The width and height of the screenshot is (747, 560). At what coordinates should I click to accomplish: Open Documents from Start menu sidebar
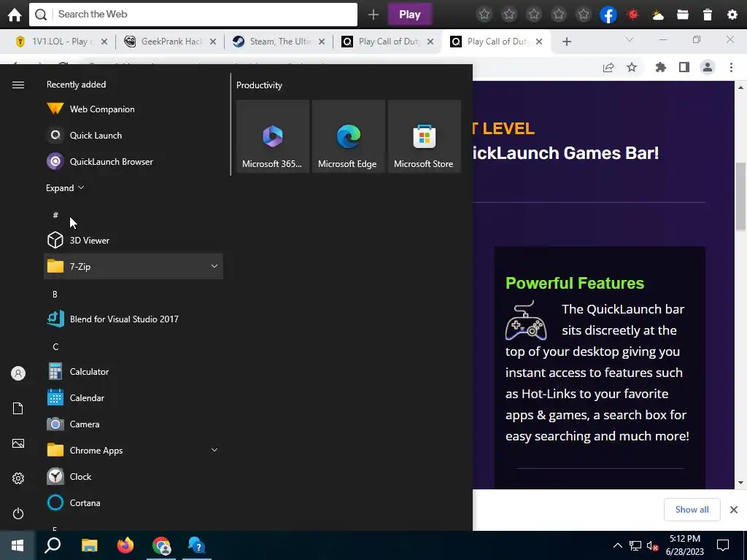pos(18,408)
